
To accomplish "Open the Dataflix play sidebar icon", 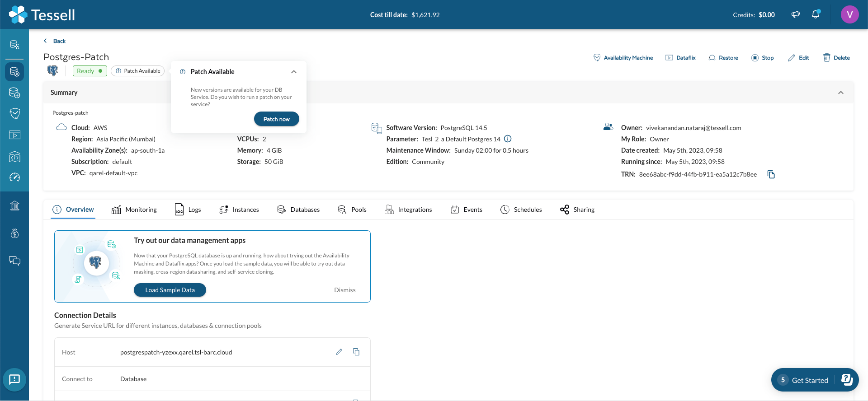I will pyautogui.click(x=14, y=135).
